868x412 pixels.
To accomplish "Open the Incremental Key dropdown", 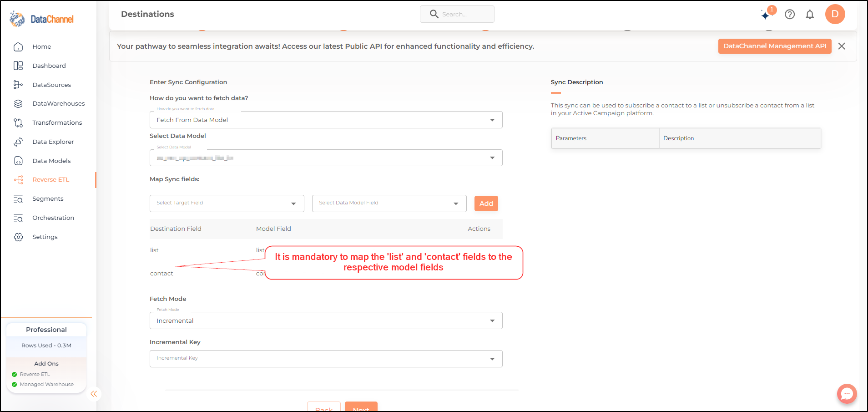I will 326,359.
